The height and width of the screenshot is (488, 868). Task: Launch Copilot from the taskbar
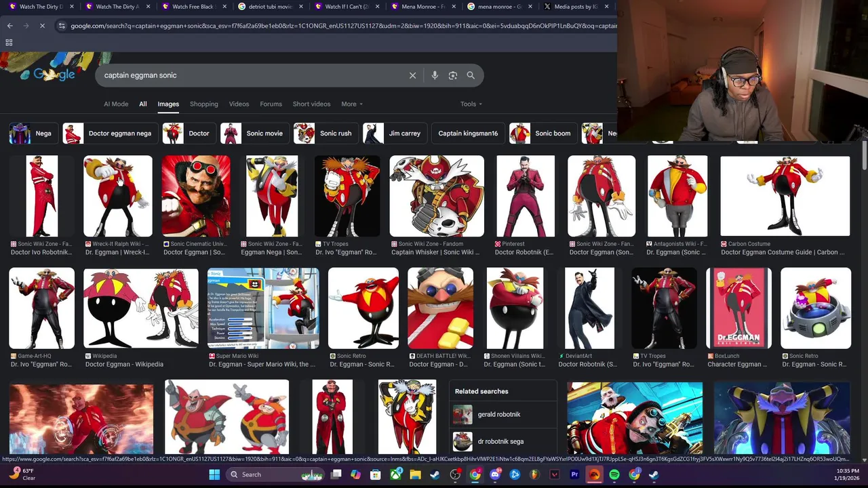click(355, 474)
